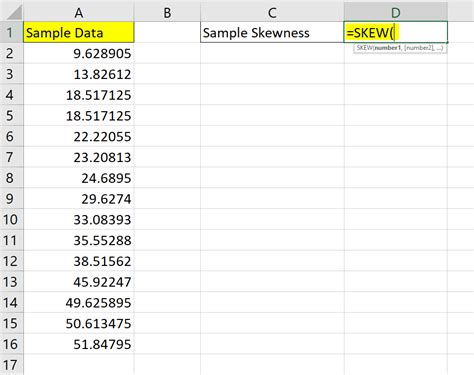Click the Sample Skewness label cell

[272, 32]
